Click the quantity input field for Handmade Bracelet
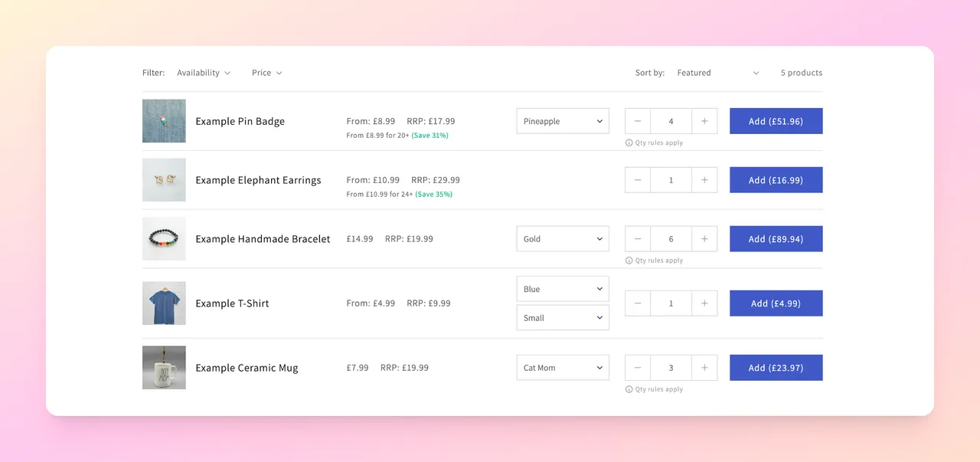 (x=671, y=238)
